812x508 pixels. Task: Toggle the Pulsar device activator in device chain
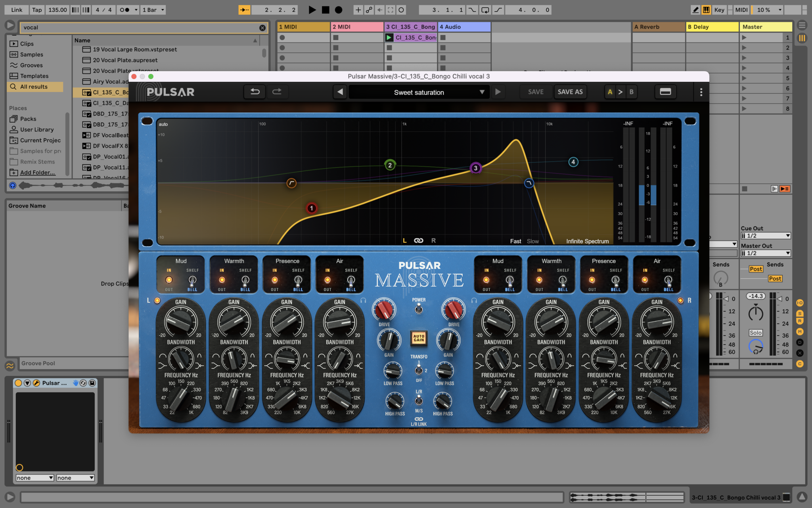[18, 383]
